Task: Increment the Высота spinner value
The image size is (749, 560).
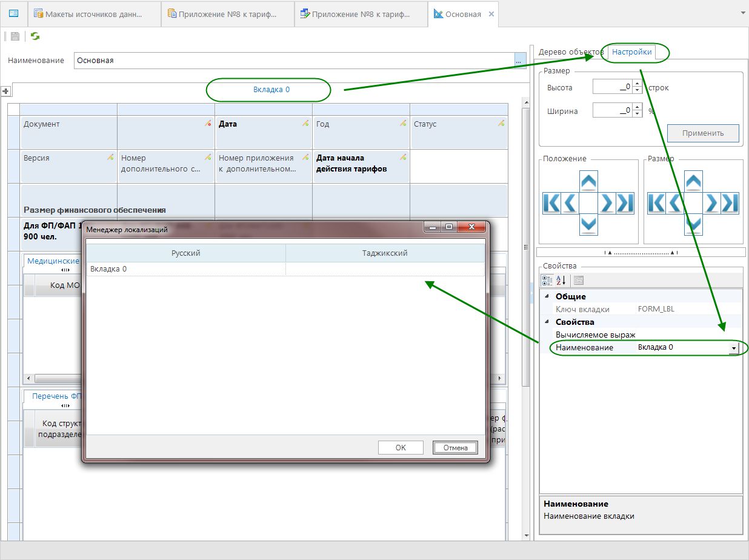Action: pos(637,84)
